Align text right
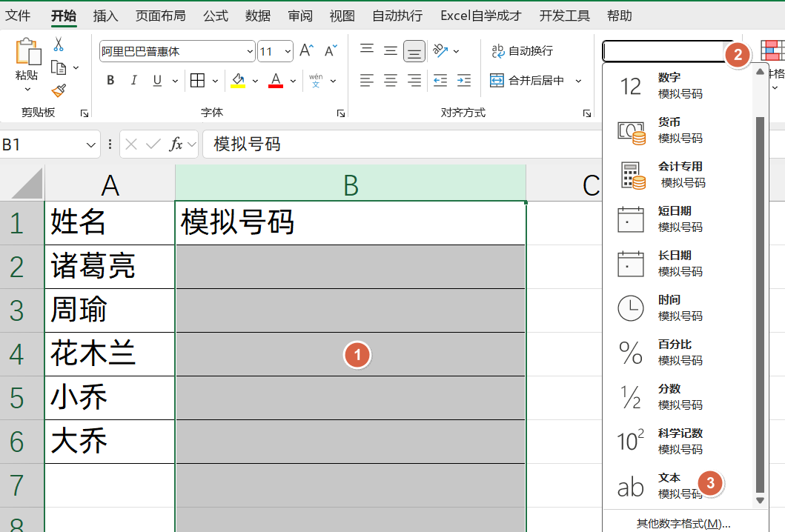The image size is (785, 532). (414, 80)
